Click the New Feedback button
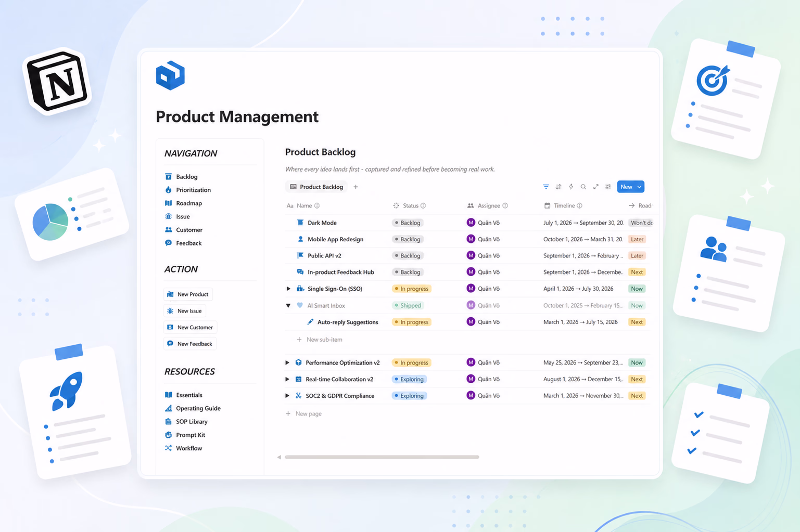This screenshot has width=800, height=532. pyautogui.click(x=190, y=344)
